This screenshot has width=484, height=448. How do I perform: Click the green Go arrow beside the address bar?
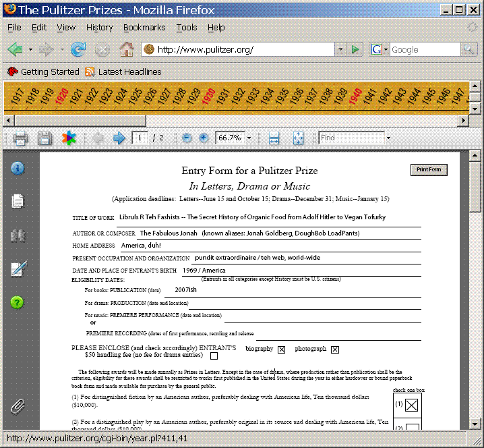[x=355, y=49]
